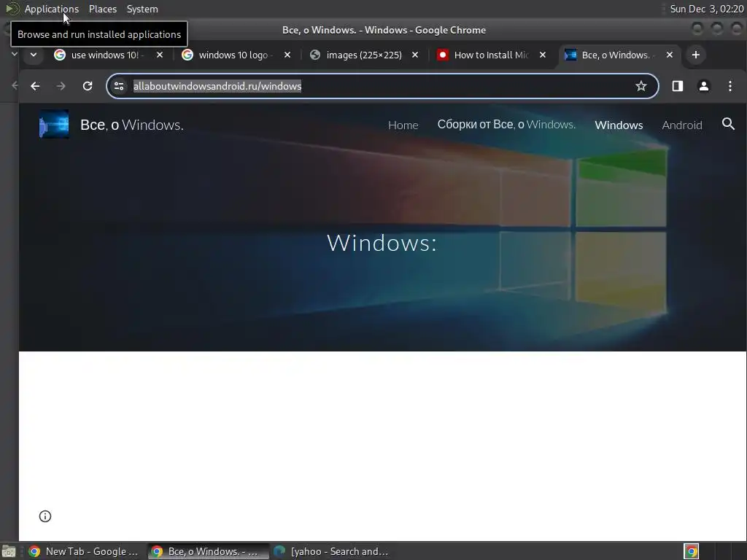Open the System menu
The height and width of the screenshot is (560, 747).
click(142, 9)
